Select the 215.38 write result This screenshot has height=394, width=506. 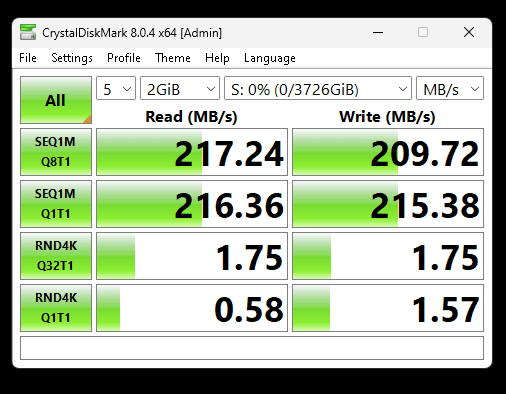pyautogui.click(x=388, y=204)
